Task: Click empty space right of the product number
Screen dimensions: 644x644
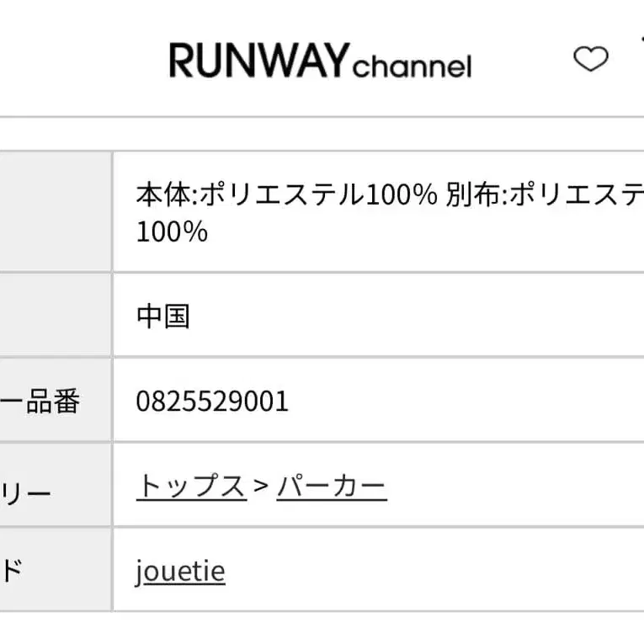Action: tap(463, 401)
